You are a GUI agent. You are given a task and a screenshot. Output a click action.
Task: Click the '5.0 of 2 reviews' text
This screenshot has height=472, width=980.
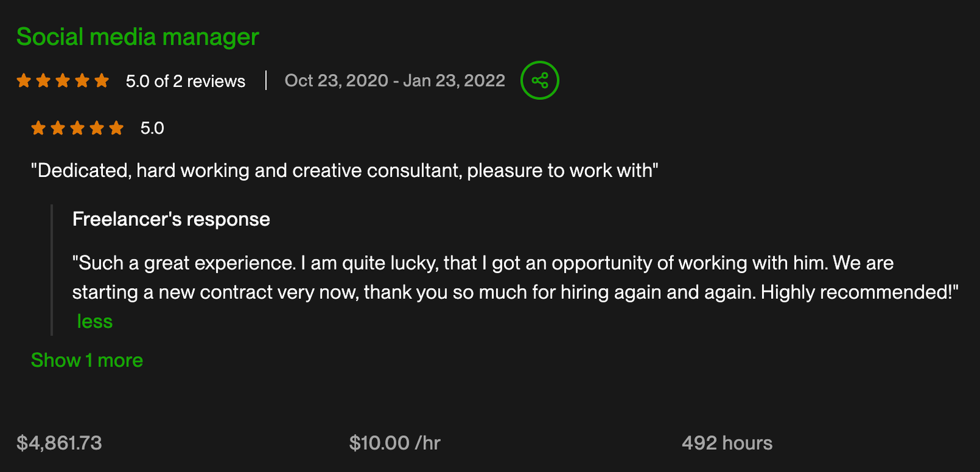[x=186, y=81]
